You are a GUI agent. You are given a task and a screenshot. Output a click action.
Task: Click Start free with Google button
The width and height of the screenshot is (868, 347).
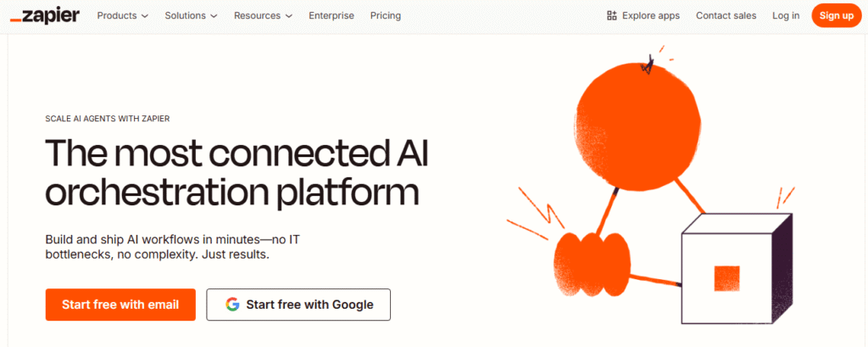(x=298, y=305)
